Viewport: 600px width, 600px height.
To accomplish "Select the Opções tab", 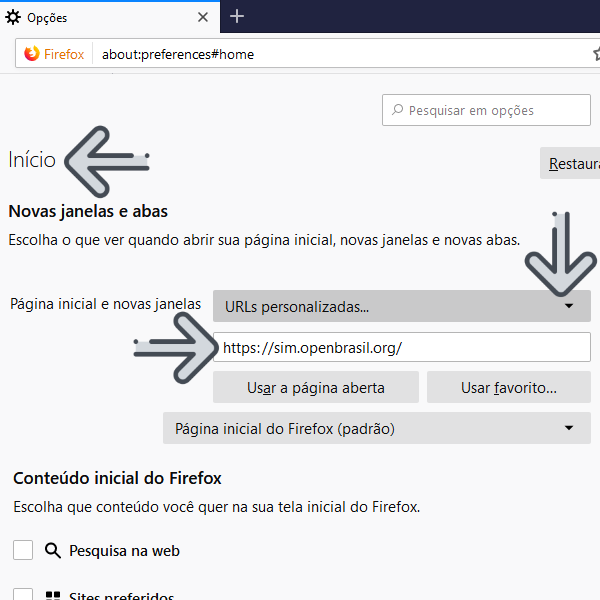I will [110, 17].
